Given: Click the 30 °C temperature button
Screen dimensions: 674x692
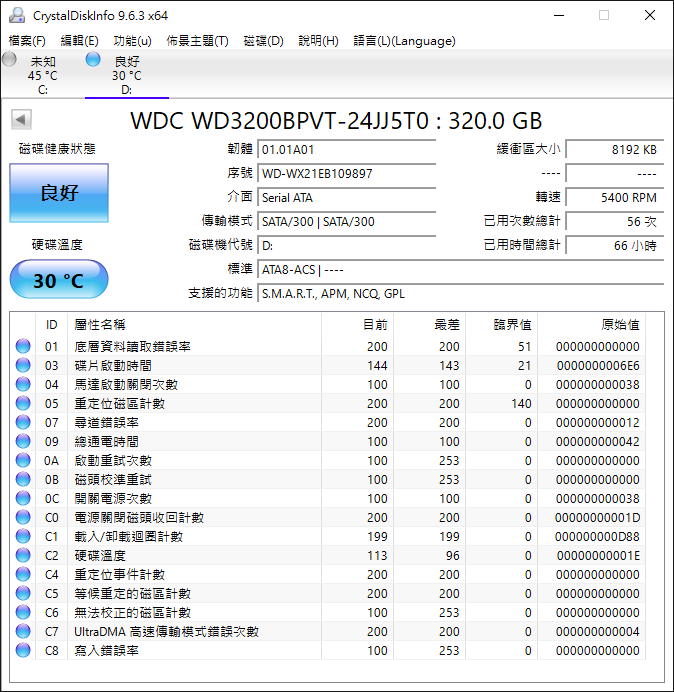Looking at the screenshot, I should coord(59,280).
